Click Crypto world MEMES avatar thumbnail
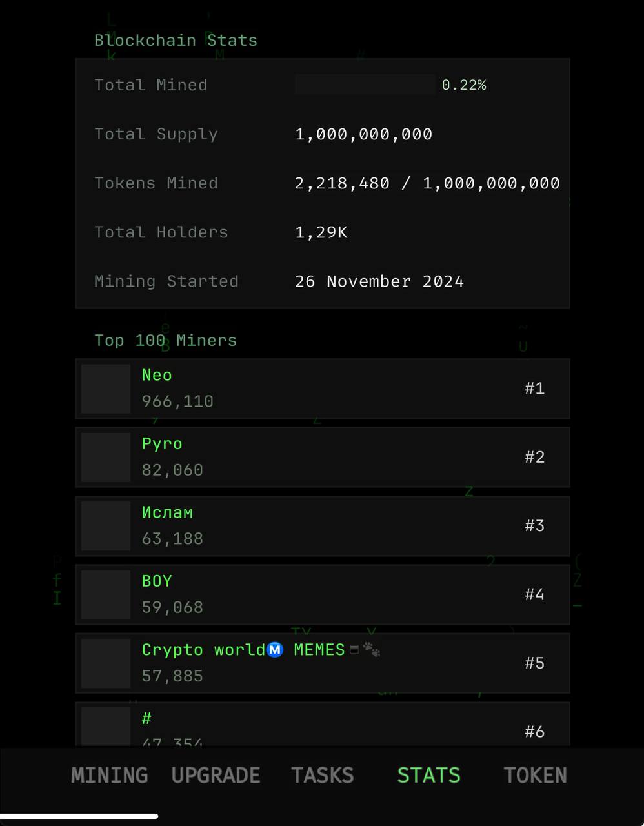 point(106,663)
